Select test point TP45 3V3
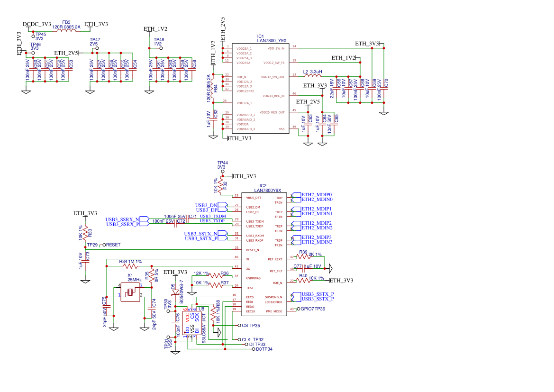554x392 pixels. click(33, 36)
